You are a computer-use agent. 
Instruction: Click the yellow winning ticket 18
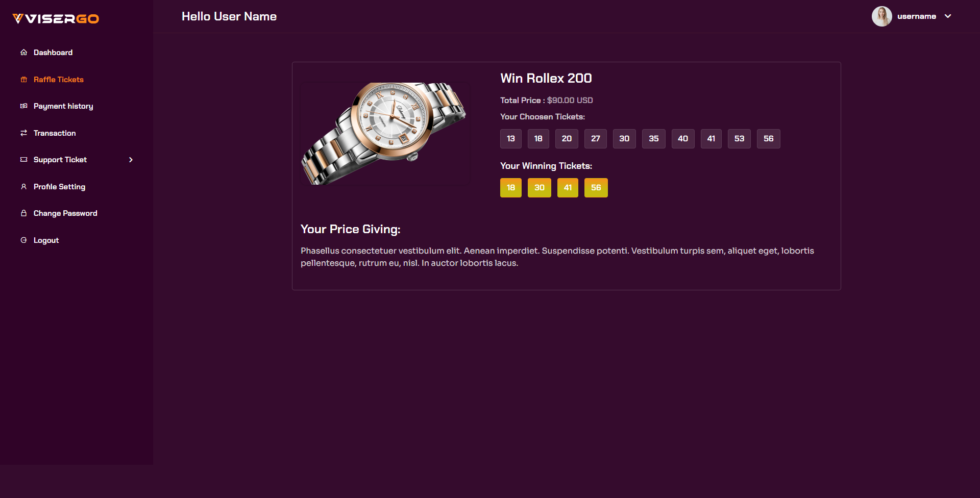point(511,188)
